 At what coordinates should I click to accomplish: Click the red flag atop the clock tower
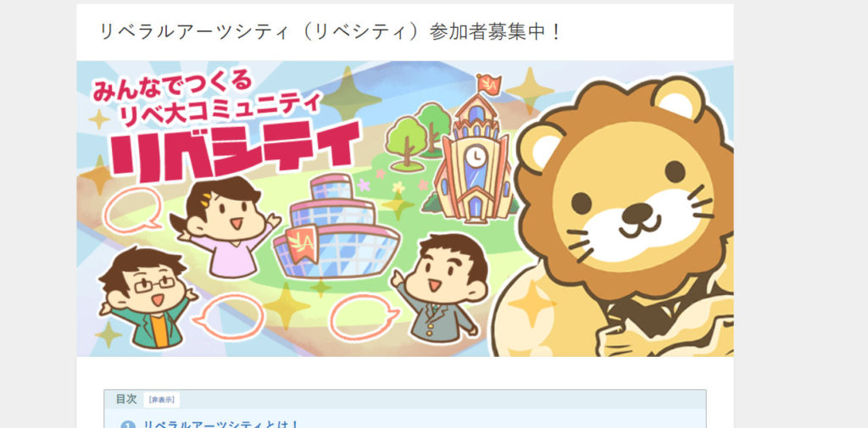[488, 84]
